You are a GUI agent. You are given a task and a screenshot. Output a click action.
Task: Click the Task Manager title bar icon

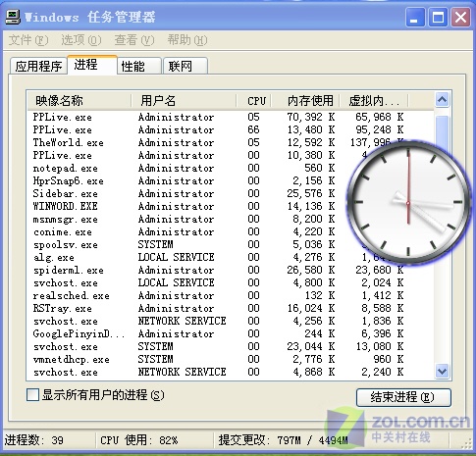point(13,17)
